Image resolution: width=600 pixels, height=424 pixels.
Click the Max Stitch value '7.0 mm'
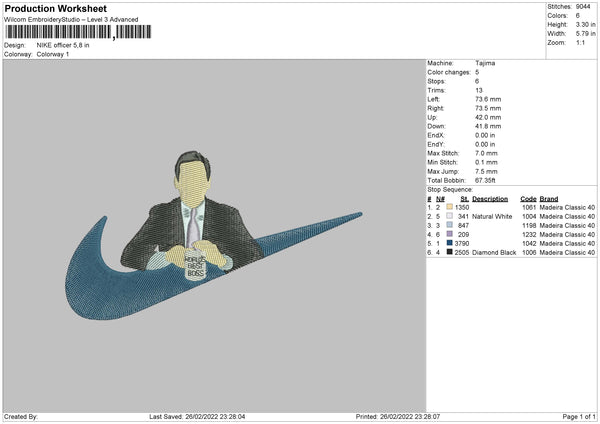(486, 153)
